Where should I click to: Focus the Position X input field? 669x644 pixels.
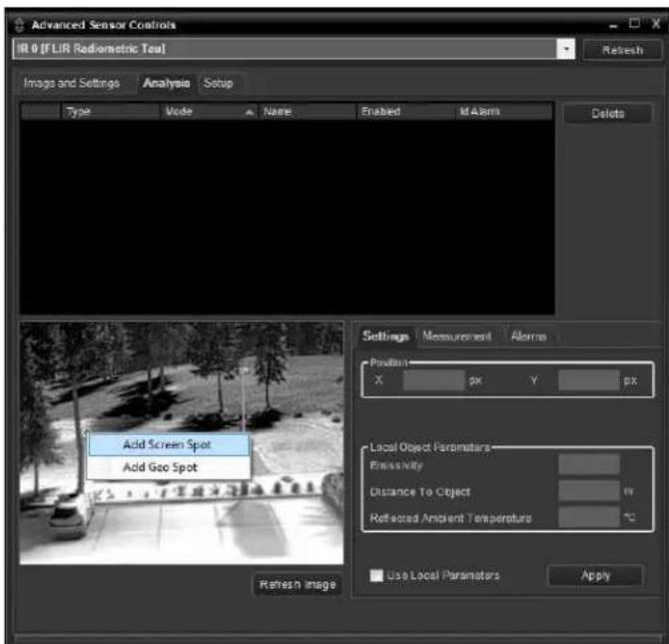click(433, 379)
